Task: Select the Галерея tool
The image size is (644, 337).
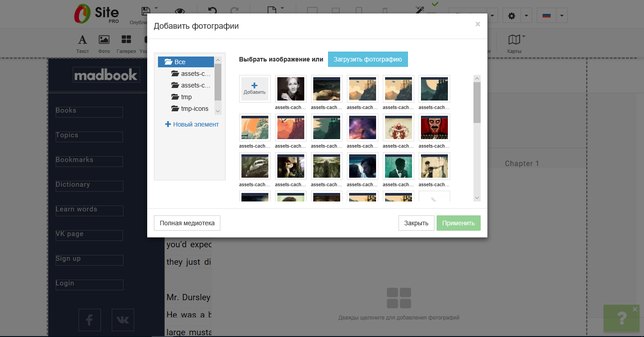Action: [126, 44]
